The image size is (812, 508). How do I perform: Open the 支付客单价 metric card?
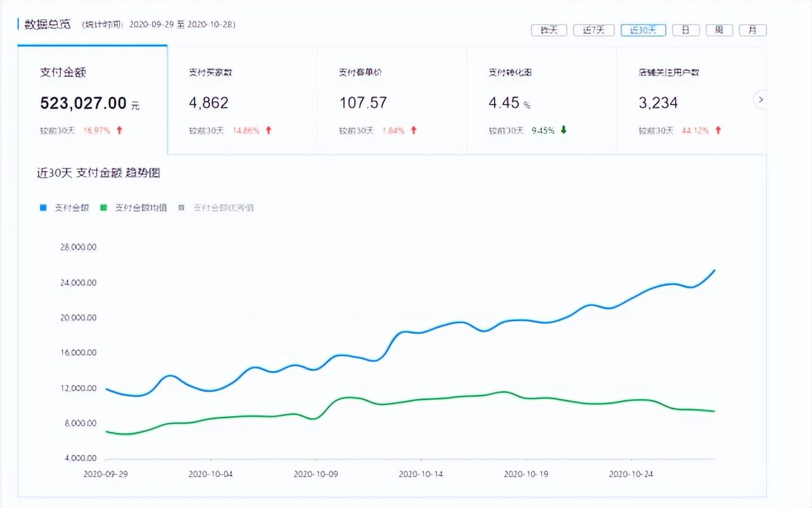pos(391,100)
